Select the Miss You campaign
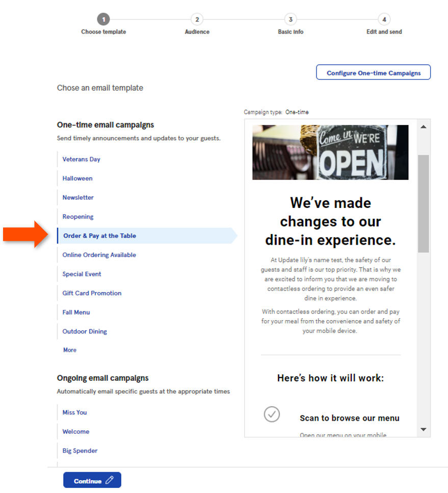448x493 pixels. point(74,412)
